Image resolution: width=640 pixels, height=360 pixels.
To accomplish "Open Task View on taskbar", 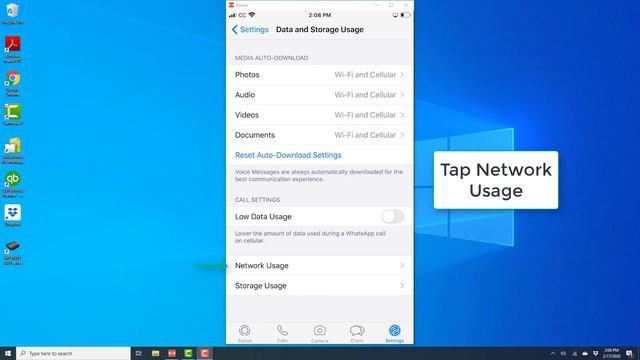I will (x=139, y=353).
